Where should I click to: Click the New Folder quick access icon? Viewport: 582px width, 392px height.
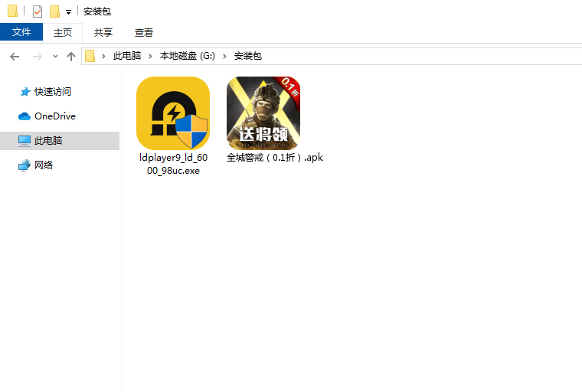point(54,11)
